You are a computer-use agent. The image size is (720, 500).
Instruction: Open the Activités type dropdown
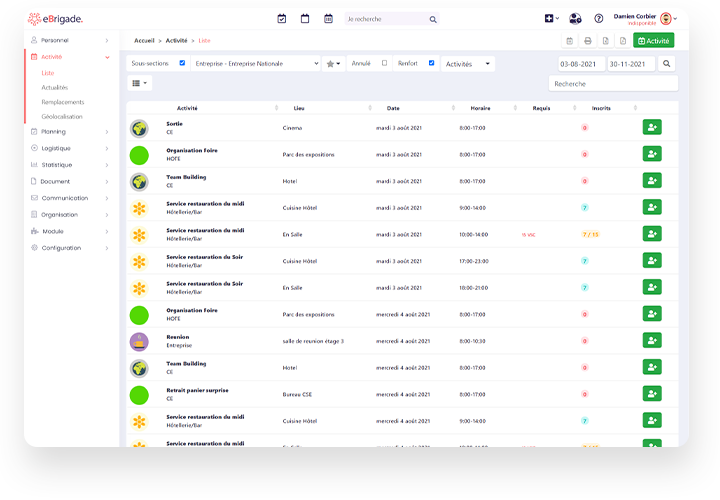coord(467,64)
